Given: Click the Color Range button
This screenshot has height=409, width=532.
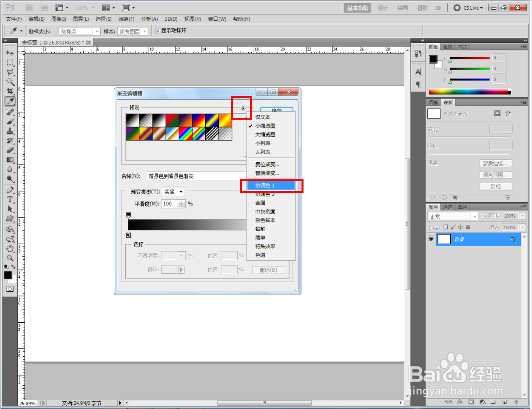Looking at the screenshot, I should (x=496, y=175).
